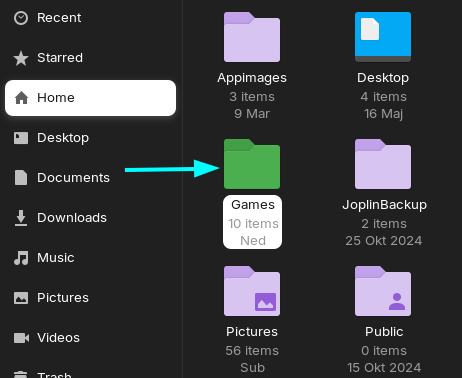This screenshot has height=378, width=462.
Task: Select the blue Desktop folder icon
Action: (383, 37)
